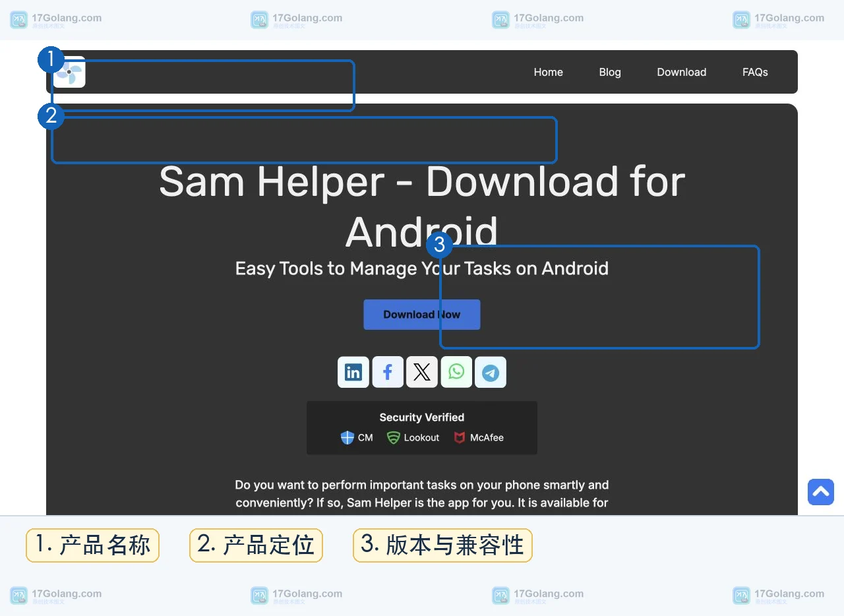Share on X (Twitter) icon

[x=422, y=372]
